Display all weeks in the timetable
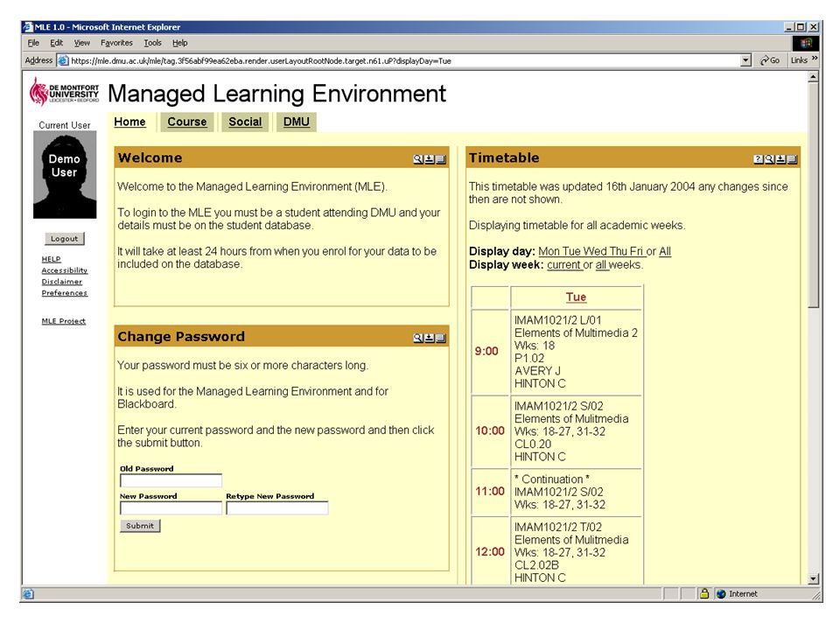 pyautogui.click(x=601, y=264)
